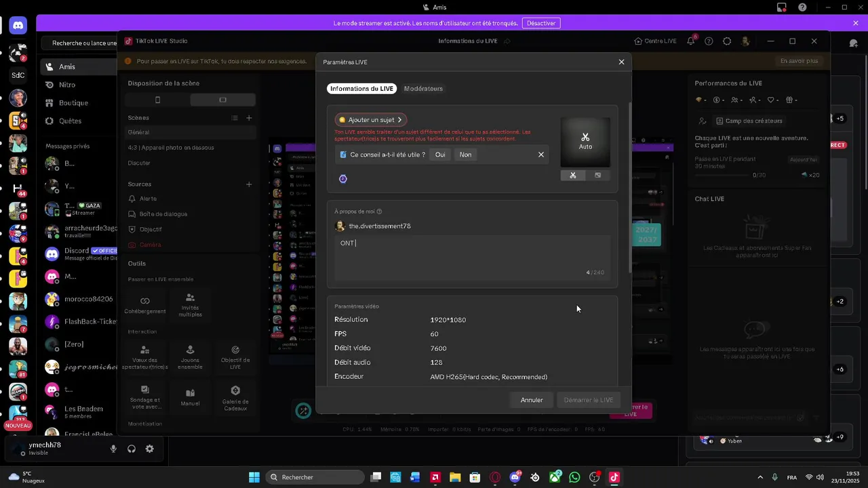Open the Cohébergement tool
The width and height of the screenshot is (868, 488).
[x=144, y=305]
